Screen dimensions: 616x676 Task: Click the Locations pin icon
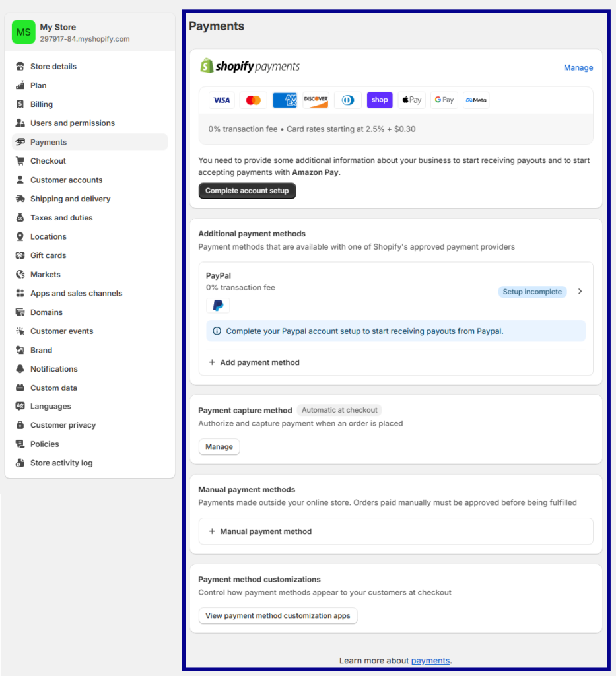[20, 237]
